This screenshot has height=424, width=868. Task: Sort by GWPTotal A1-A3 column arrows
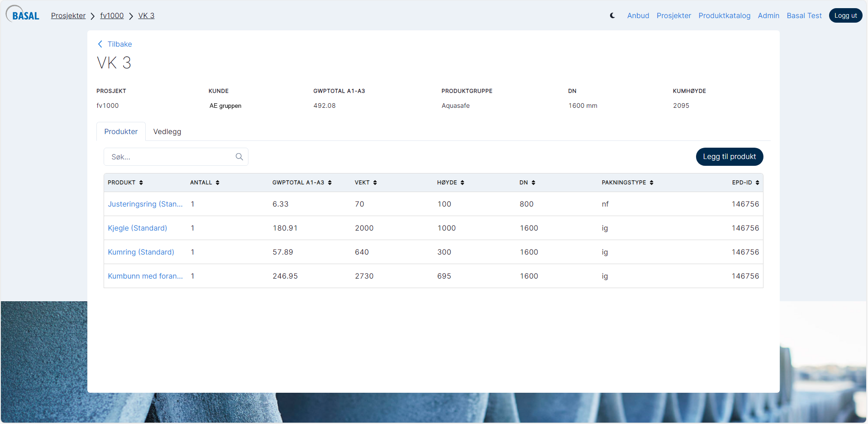click(x=330, y=183)
